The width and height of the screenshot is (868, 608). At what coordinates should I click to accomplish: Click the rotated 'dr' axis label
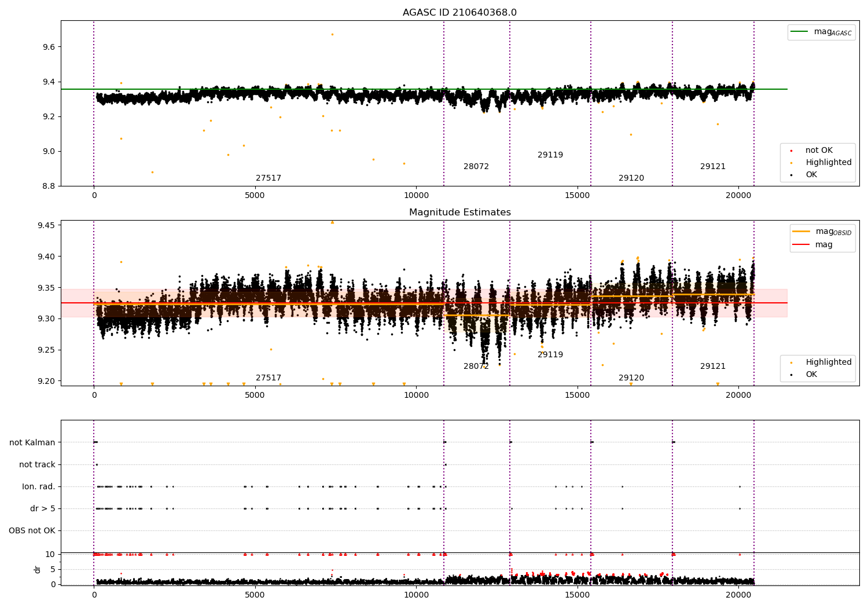tap(38, 569)
